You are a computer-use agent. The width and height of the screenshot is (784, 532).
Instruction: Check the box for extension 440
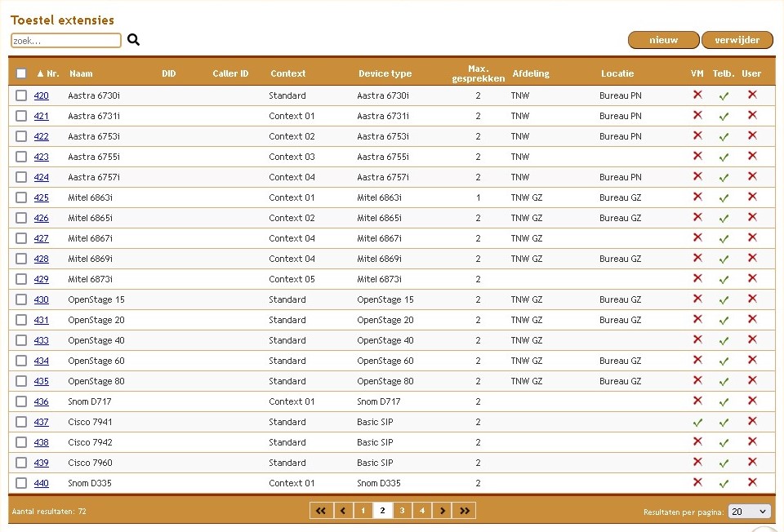[x=21, y=483]
